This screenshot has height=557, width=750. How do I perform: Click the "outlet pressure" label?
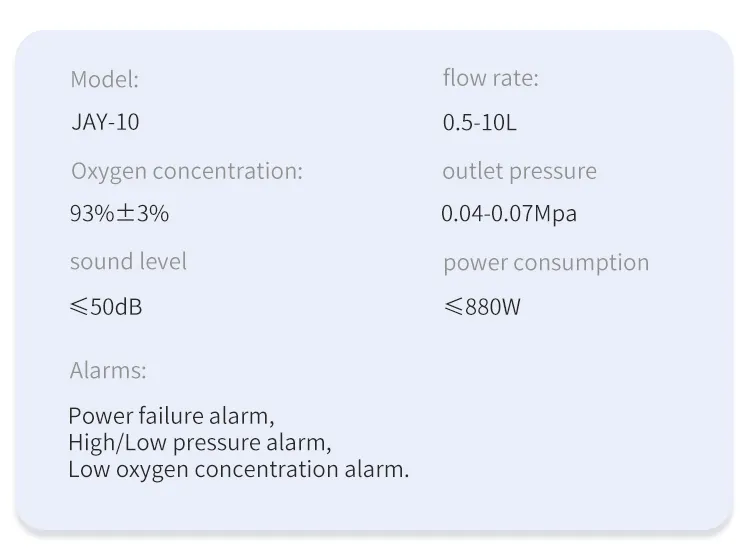click(519, 171)
